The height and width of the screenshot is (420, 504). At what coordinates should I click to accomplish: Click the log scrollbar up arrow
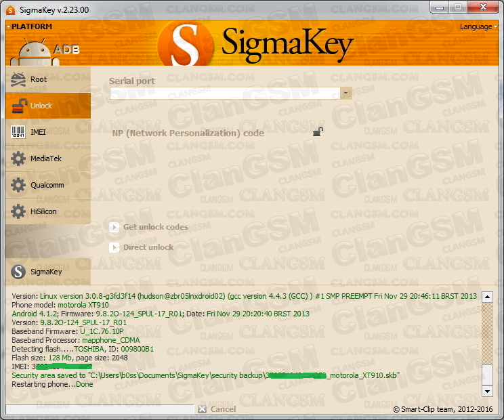(x=487, y=297)
